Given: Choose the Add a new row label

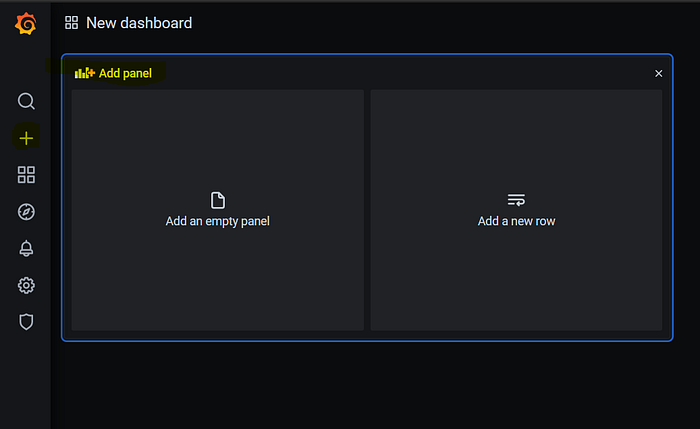Looking at the screenshot, I should pos(517,221).
